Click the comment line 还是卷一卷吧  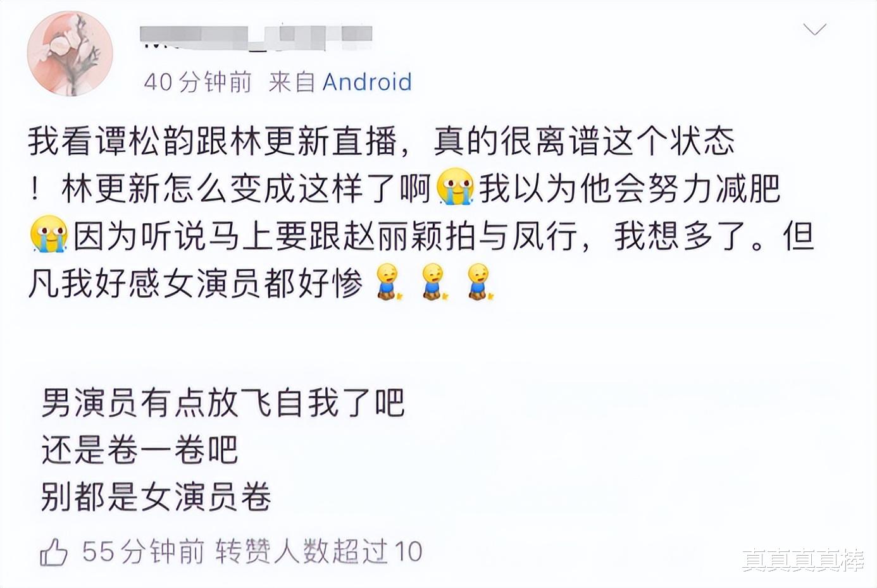click(140, 450)
